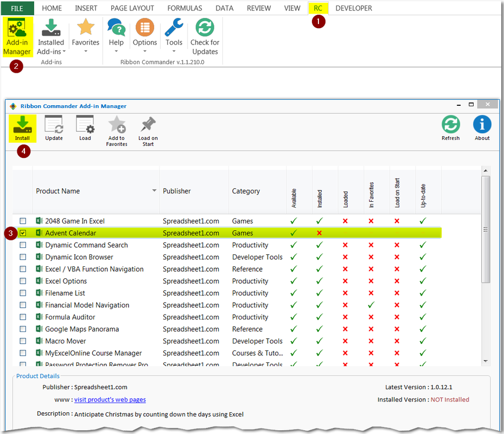
Task: Select the Macro Mover product name
Action: (66, 341)
